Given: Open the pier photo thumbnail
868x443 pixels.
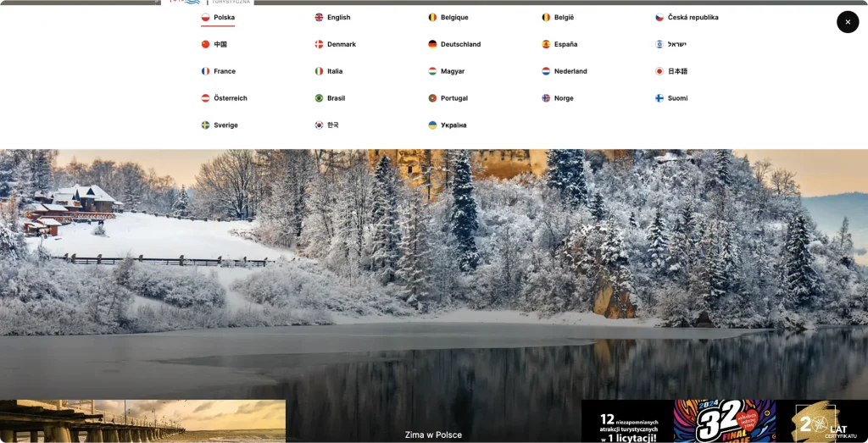Looking at the screenshot, I should (142, 422).
